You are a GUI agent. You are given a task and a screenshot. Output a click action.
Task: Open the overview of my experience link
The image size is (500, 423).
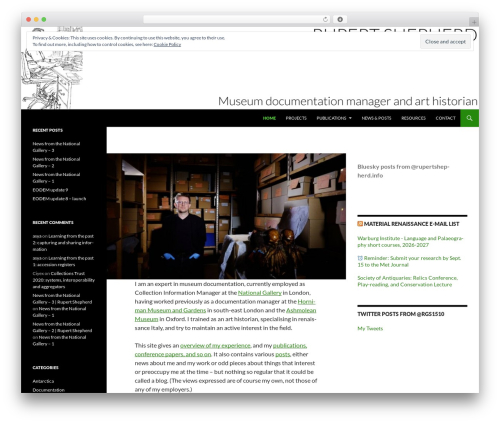[215, 345]
